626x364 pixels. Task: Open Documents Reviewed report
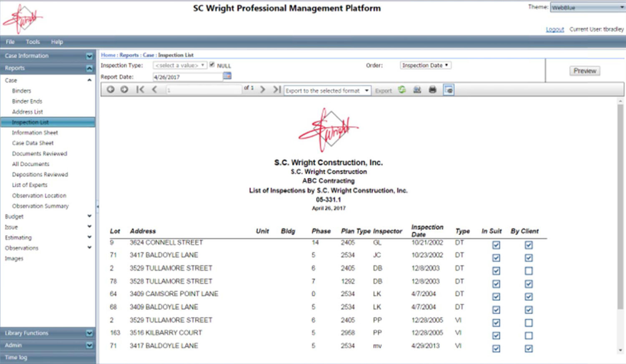(40, 153)
